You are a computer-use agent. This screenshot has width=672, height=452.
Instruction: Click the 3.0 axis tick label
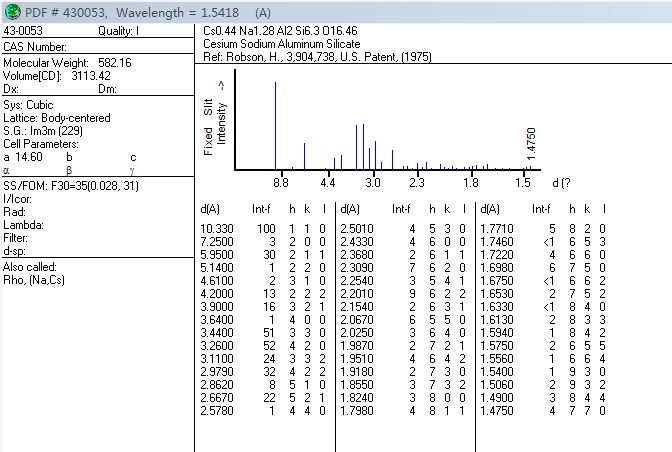pos(372,183)
